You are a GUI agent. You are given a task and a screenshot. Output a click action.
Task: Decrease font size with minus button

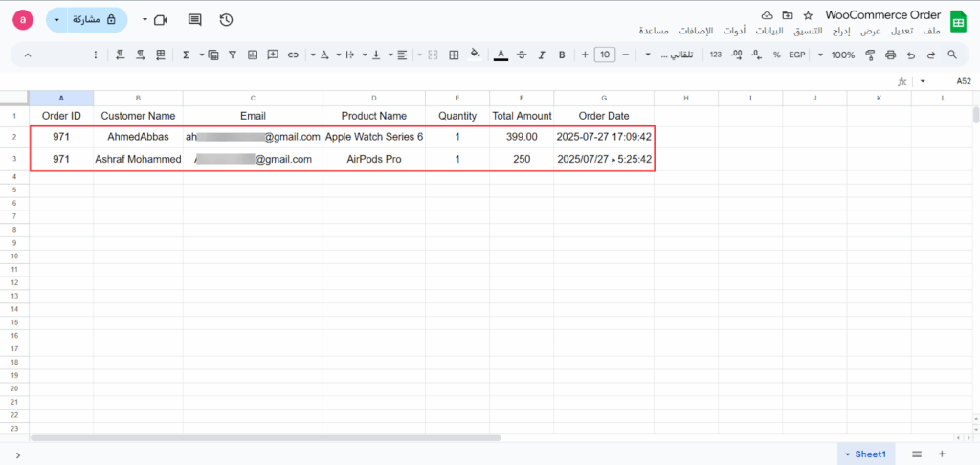[626, 55]
